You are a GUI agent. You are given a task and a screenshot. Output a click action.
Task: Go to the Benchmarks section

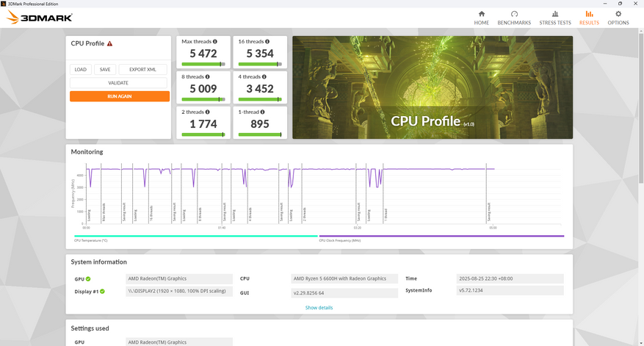(514, 18)
